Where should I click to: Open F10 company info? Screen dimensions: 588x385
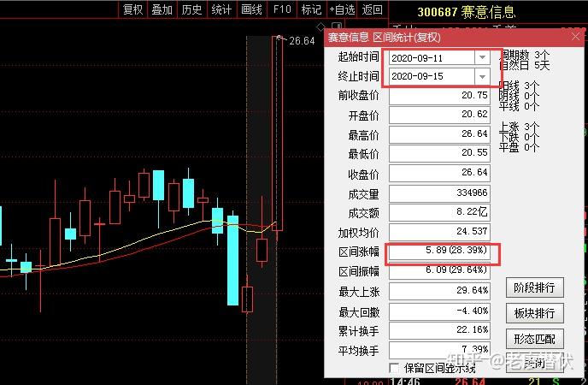pyautogui.click(x=282, y=9)
